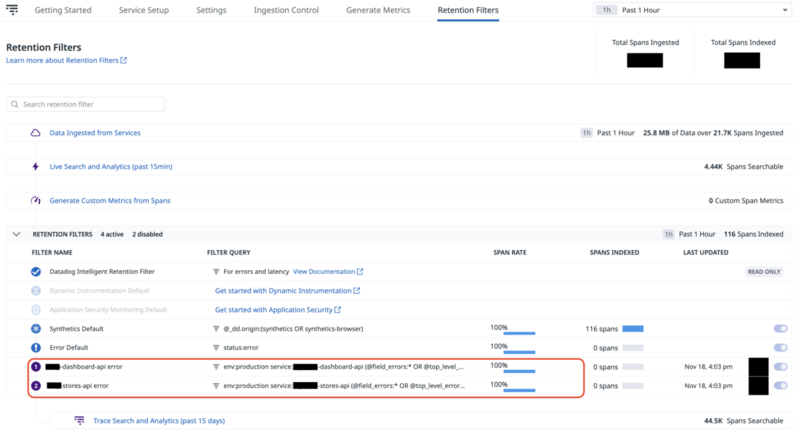Click the Total Spans Indexed label
800x432 pixels.
pyautogui.click(x=743, y=42)
